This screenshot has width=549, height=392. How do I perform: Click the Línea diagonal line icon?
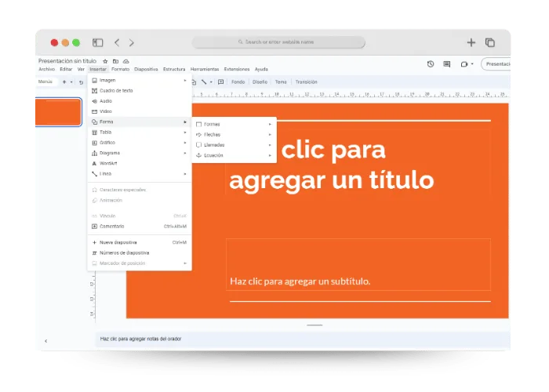(x=94, y=173)
